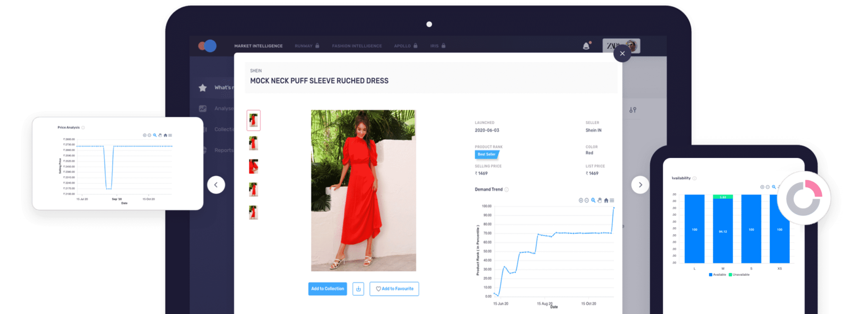Image resolution: width=868 pixels, height=314 pixels.
Task: Click the Add to Collection button
Action: point(327,289)
